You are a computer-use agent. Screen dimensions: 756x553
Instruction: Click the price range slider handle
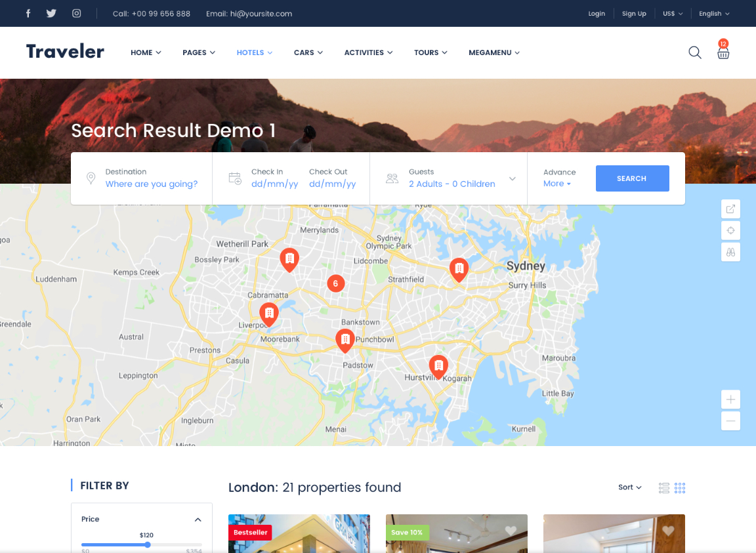click(x=148, y=544)
